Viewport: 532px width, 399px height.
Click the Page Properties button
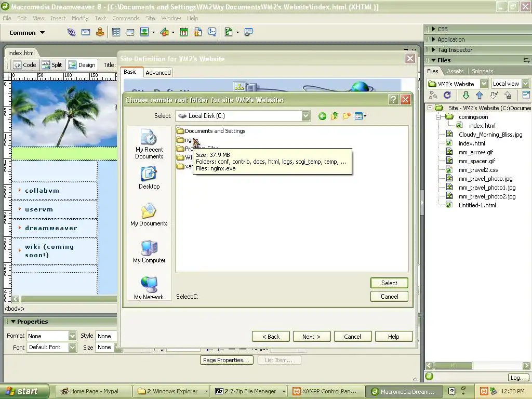click(226, 360)
